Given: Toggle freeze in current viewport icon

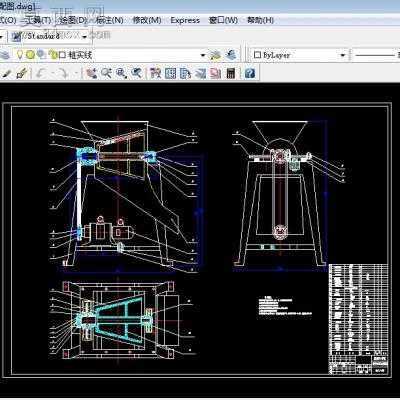Looking at the screenshot, I should pos(41,55).
